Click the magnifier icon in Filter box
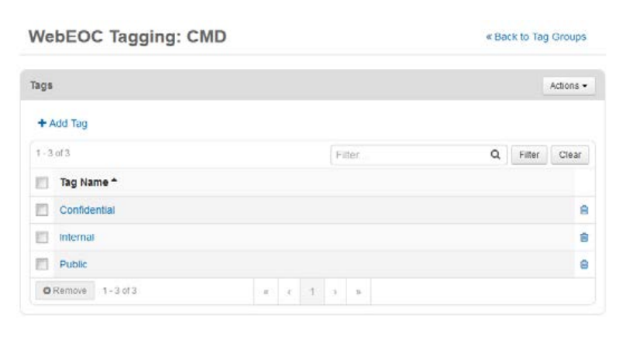The width and height of the screenshot is (626, 364). [496, 155]
